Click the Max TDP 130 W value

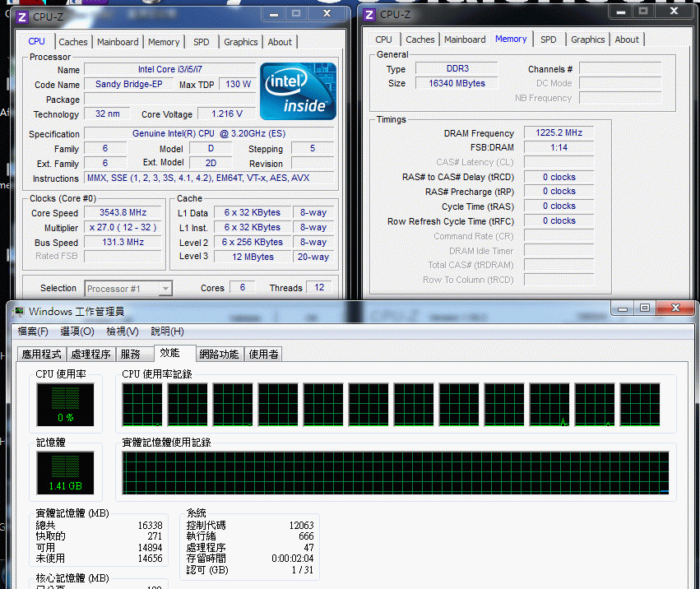click(238, 84)
